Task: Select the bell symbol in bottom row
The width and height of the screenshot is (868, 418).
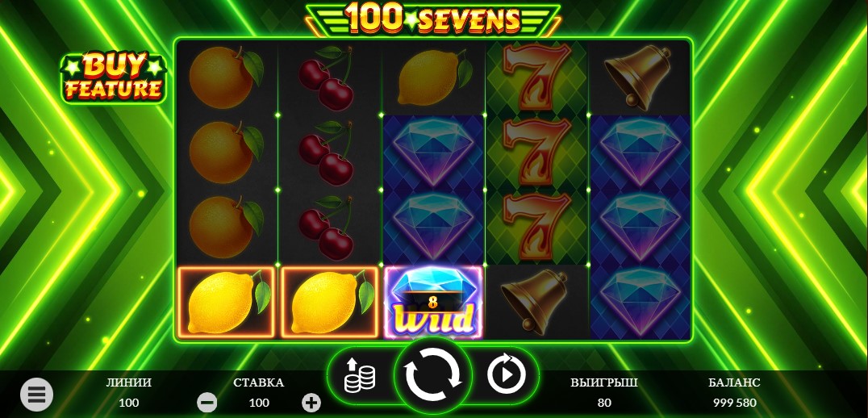Action: pyautogui.click(x=535, y=303)
